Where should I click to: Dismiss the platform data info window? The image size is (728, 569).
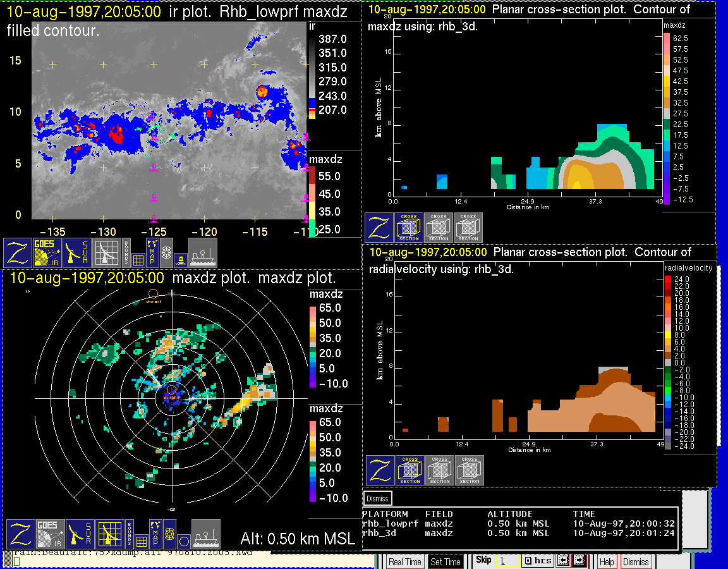pyautogui.click(x=378, y=498)
